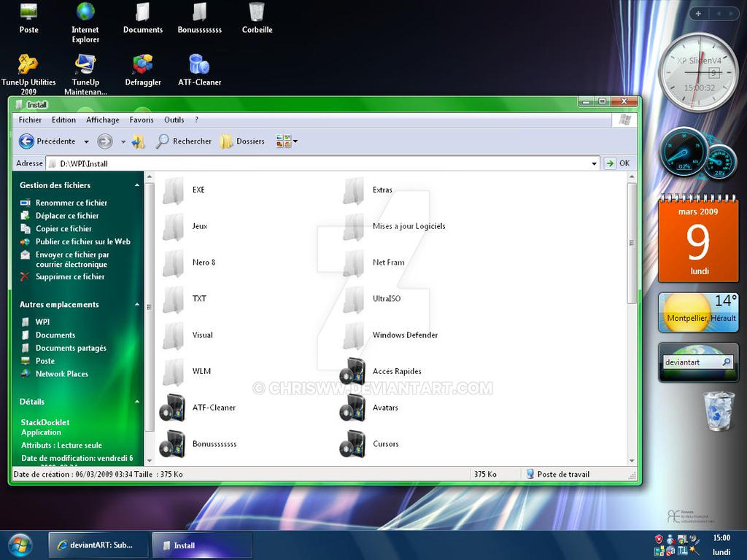Switch to deviantART taskbar window
The height and width of the screenshot is (560, 747).
[97, 545]
